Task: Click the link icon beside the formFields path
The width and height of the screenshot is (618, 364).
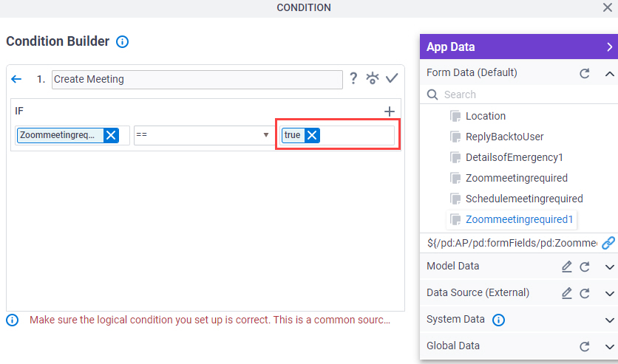Action: point(608,243)
